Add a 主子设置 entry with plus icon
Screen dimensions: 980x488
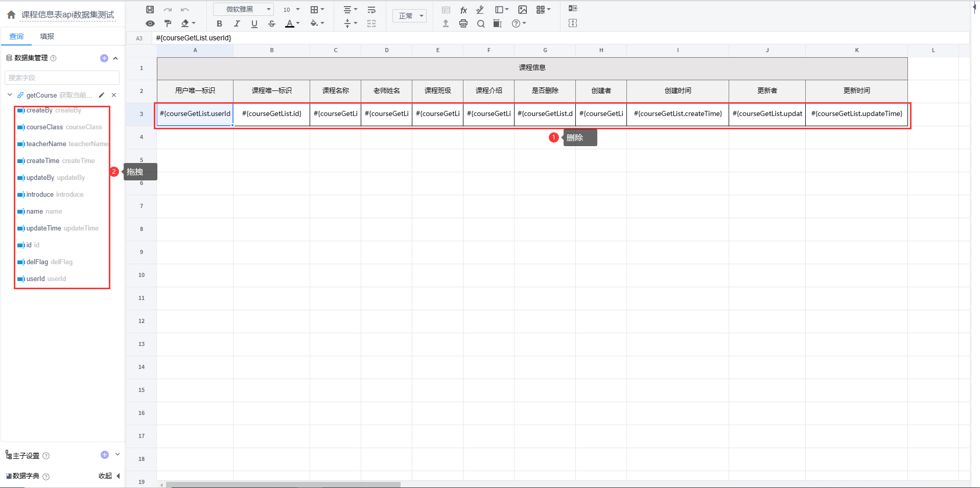click(105, 455)
